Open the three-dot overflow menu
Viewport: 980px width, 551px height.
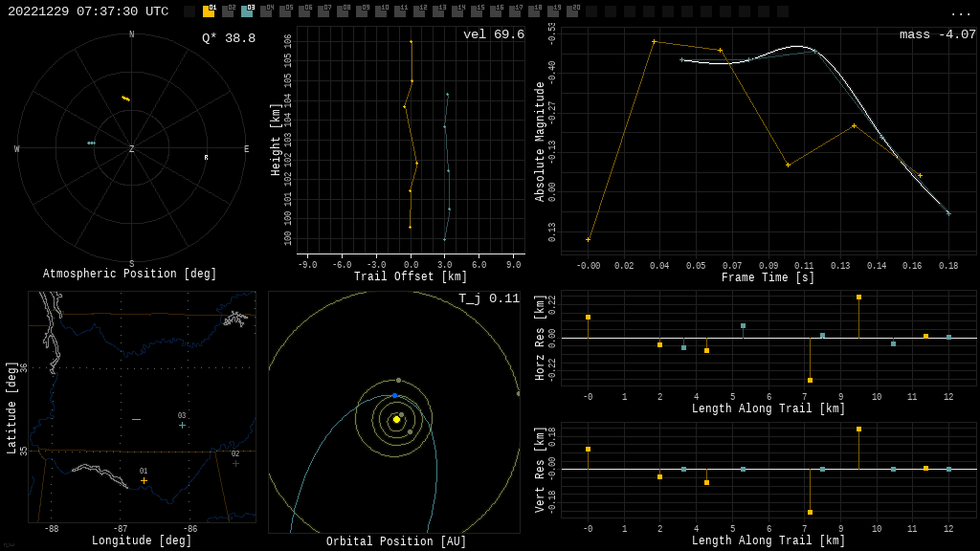click(960, 12)
